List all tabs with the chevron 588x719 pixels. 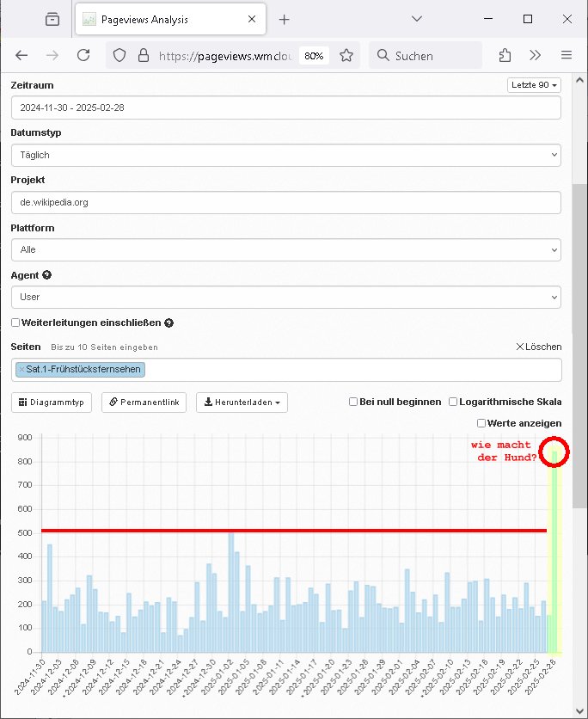click(417, 19)
